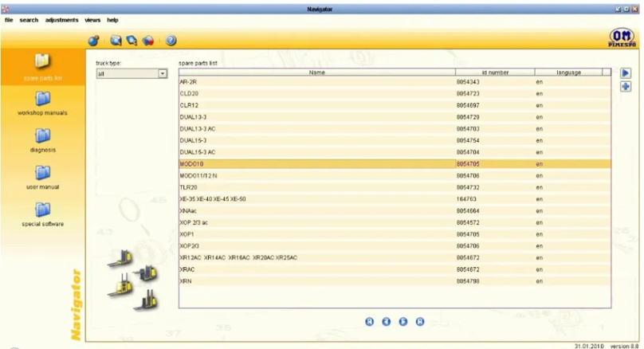Click the blue plus icon beside list

point(626,87)
